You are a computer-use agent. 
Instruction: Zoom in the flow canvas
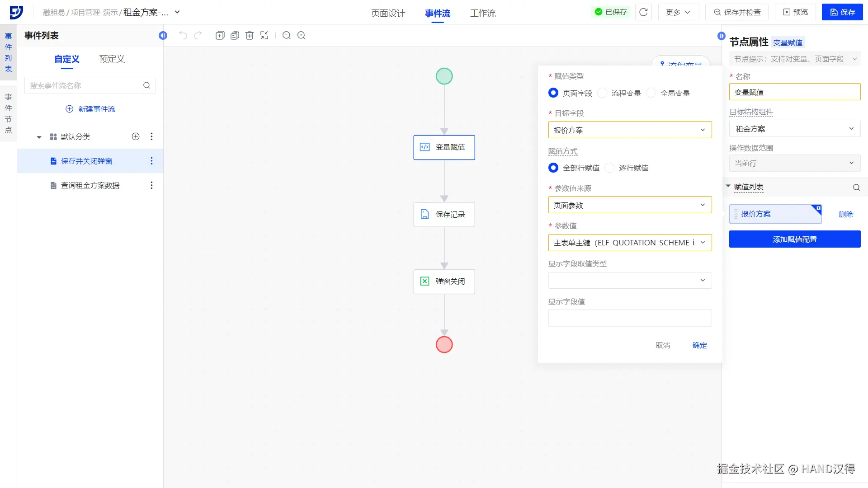click(x=302, y=35)
